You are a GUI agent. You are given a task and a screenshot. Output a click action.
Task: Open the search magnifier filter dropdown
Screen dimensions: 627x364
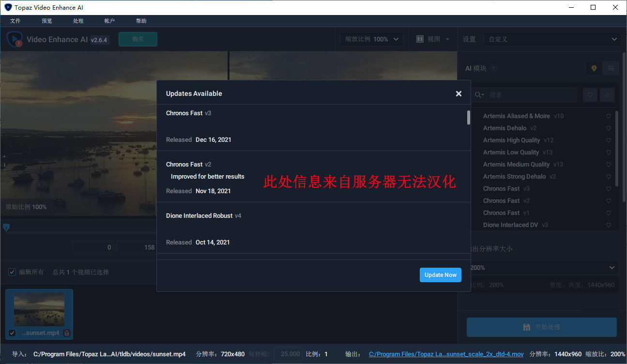(x=479, y=95)
